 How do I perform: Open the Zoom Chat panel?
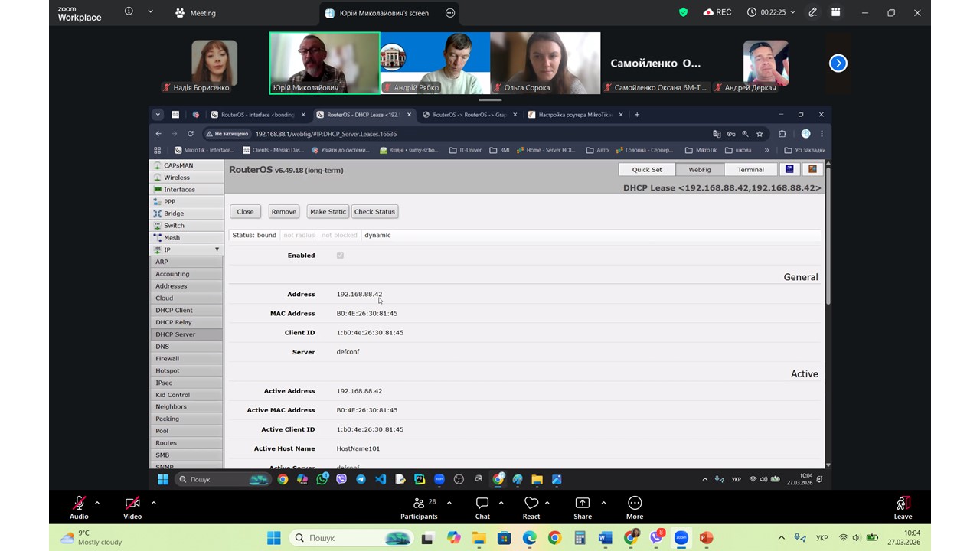(x=482, y=504)
